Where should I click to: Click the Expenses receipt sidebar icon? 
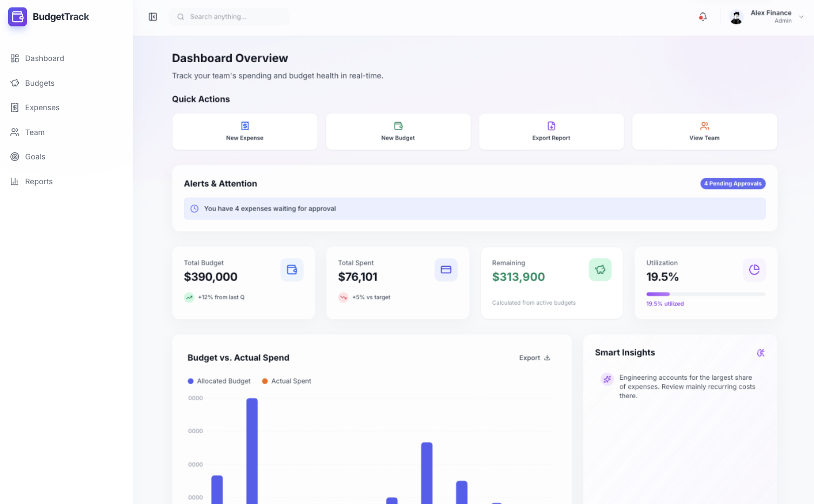[15, 107]
